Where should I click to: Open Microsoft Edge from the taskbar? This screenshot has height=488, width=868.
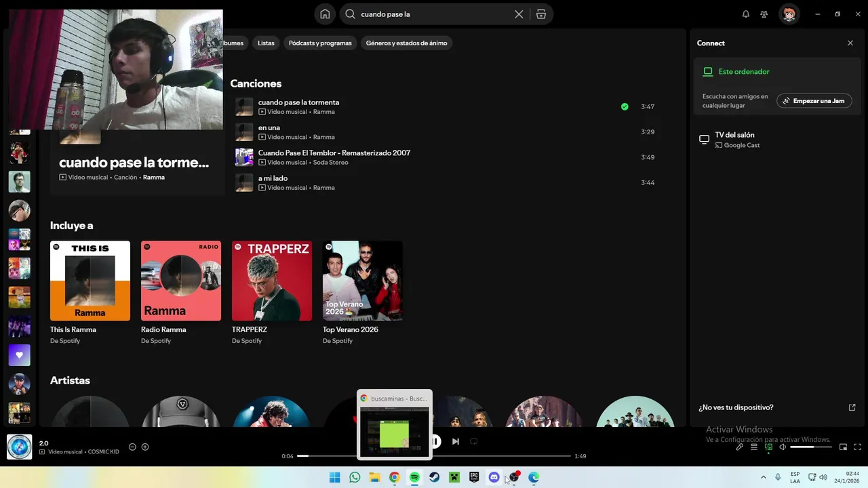click(x=534, y=477)
